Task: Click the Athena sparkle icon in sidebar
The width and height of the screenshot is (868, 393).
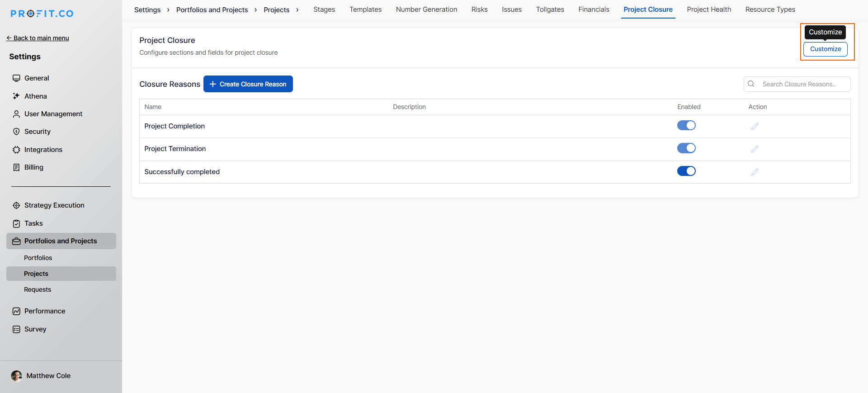Action: pyautogui.click(x=16, y=96)
